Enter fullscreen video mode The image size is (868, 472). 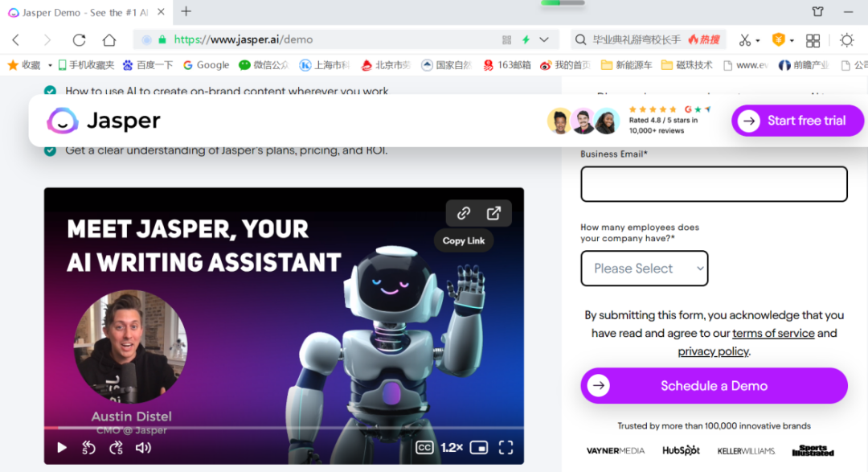click(x=506, y=448)
